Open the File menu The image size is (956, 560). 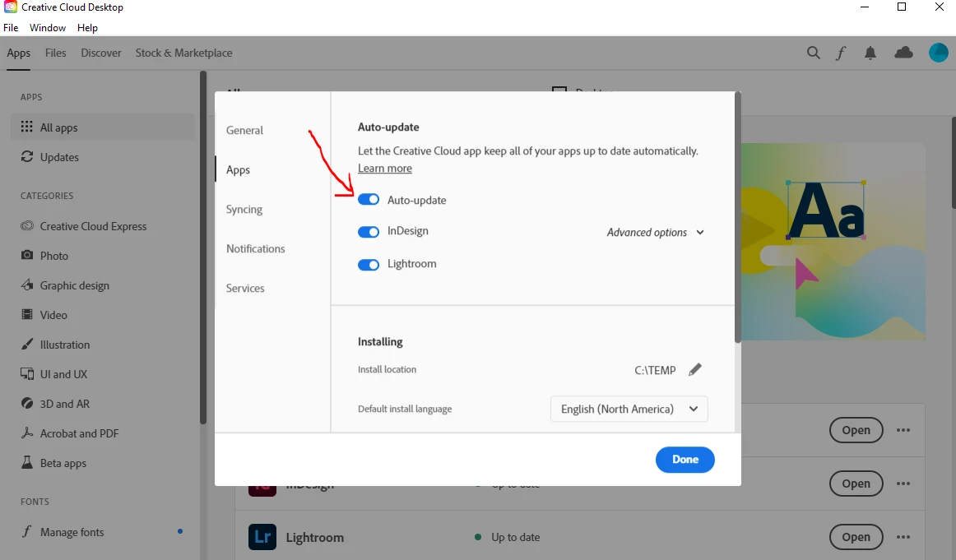pos(11,27)
